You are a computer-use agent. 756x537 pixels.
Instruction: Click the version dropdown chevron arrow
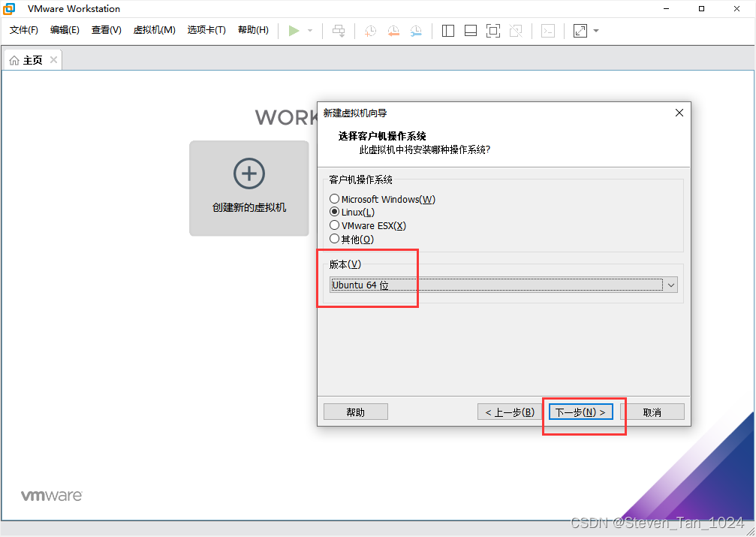click(x=671, y=285)
